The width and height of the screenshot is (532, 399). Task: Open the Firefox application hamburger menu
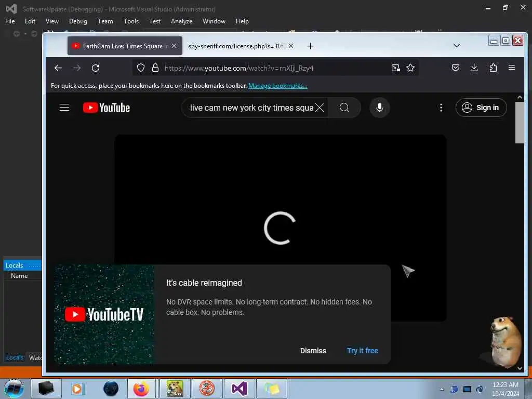pos(512,68)
